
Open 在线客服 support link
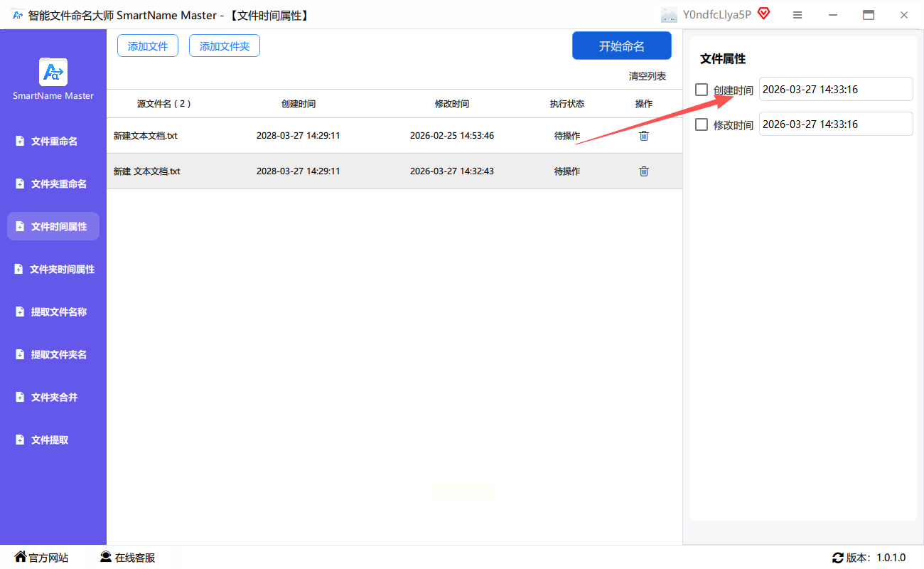(135, 558)
